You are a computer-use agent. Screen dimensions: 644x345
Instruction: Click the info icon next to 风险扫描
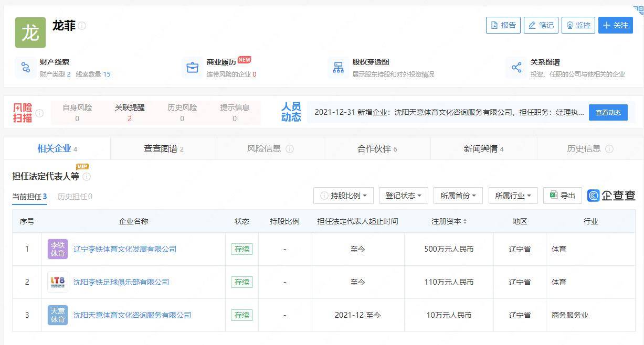click(x=40, y=113)
